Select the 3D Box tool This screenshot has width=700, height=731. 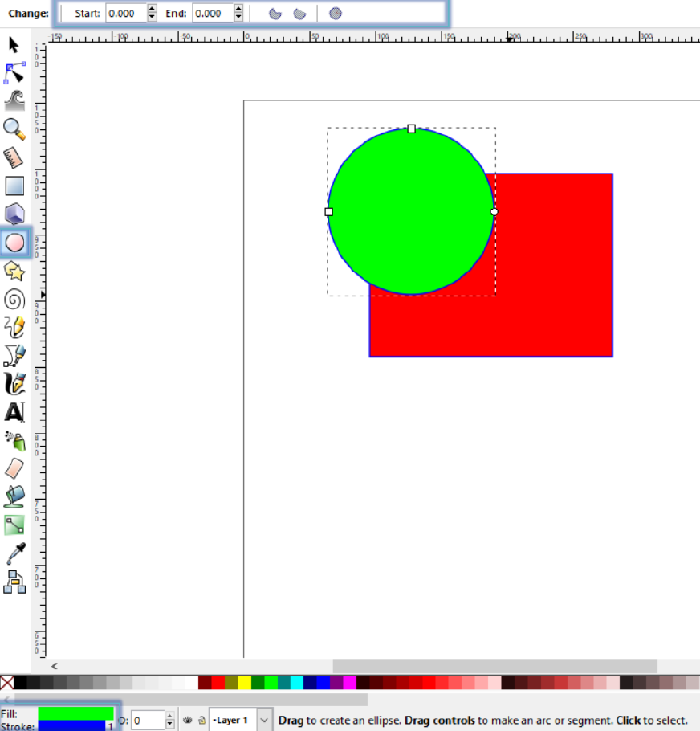coord(14,214)
